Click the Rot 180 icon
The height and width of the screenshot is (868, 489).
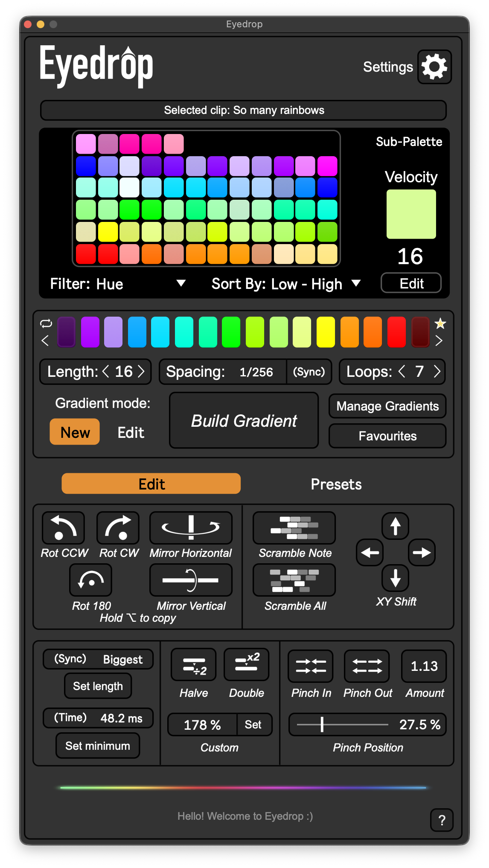click(x=91, y=580)
